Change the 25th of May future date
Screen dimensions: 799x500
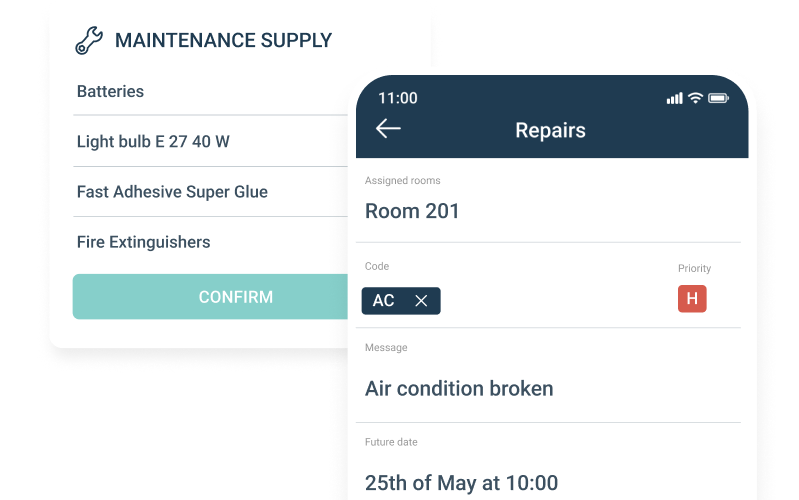(461, 483)
